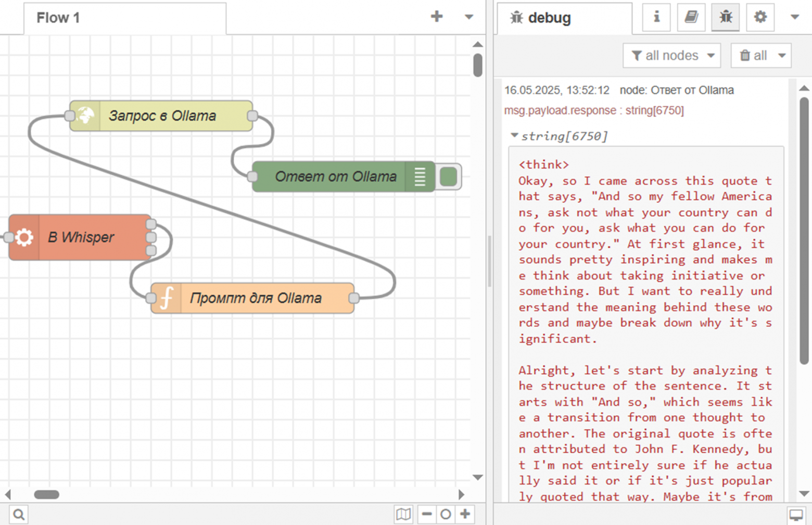Click the zoom in plus button

(x=465, y=515)
